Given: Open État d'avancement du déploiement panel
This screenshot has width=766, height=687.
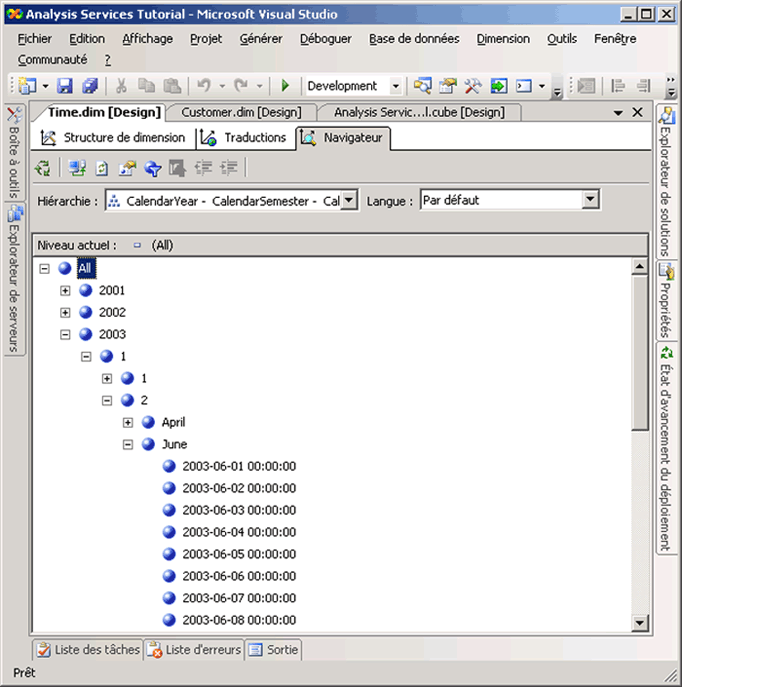Looking at the screenshot, I should pyautogui.click(x=666, y=449).
